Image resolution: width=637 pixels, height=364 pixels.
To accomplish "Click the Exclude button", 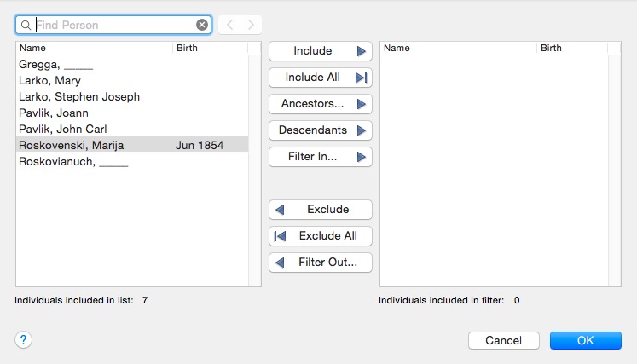I will [x=321, y=209].
